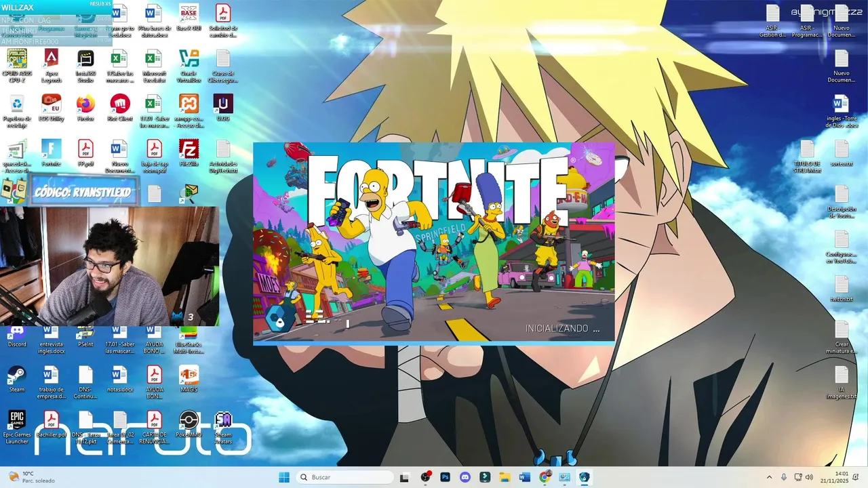The image size is (868, 488).
Task: Select Curso de Cibersegur... text file
Action: tap(223, 66)
